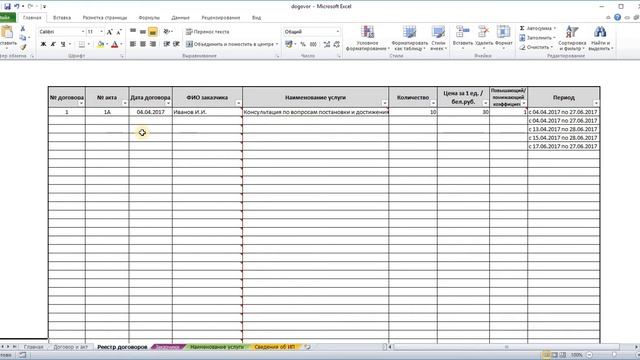Toggle underline Ч formatting
640x360 pixels.
pyautogui.click(x=63, y=44)
